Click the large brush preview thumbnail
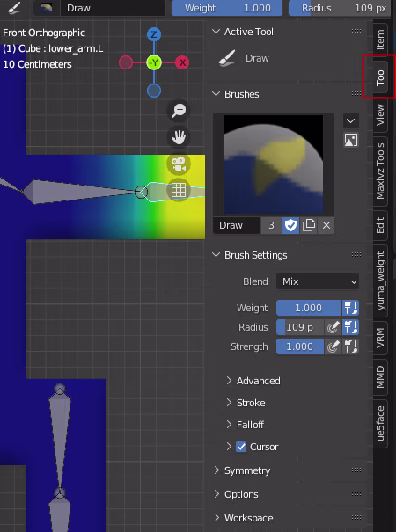This screenshot has width=396, height=532. pos(274,164)
